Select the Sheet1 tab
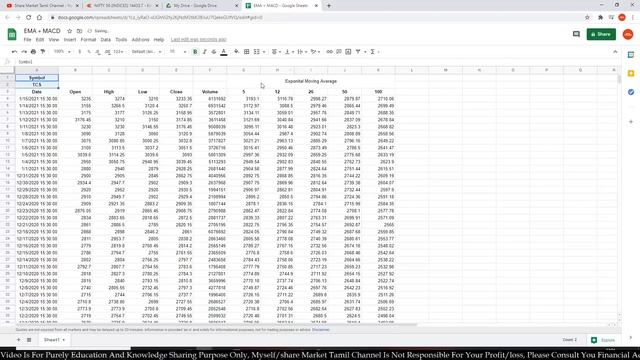 click(x=54, y=340)
